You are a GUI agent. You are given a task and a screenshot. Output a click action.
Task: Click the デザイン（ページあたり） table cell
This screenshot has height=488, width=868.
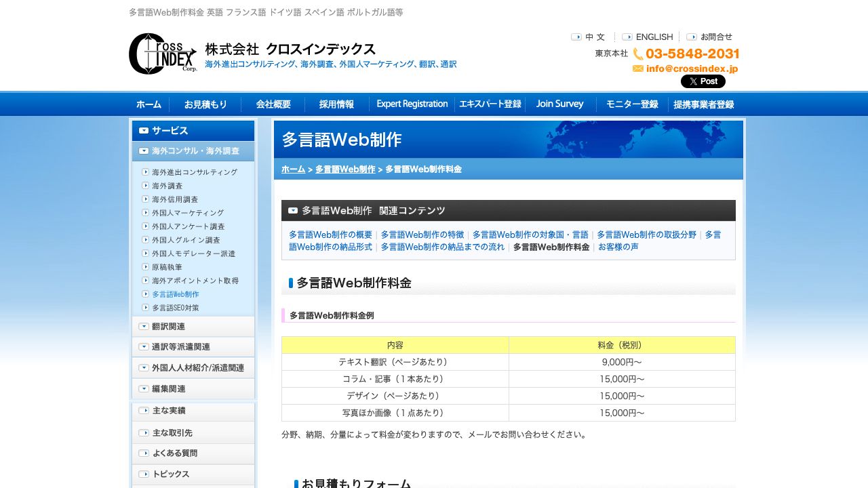point(395,396)
